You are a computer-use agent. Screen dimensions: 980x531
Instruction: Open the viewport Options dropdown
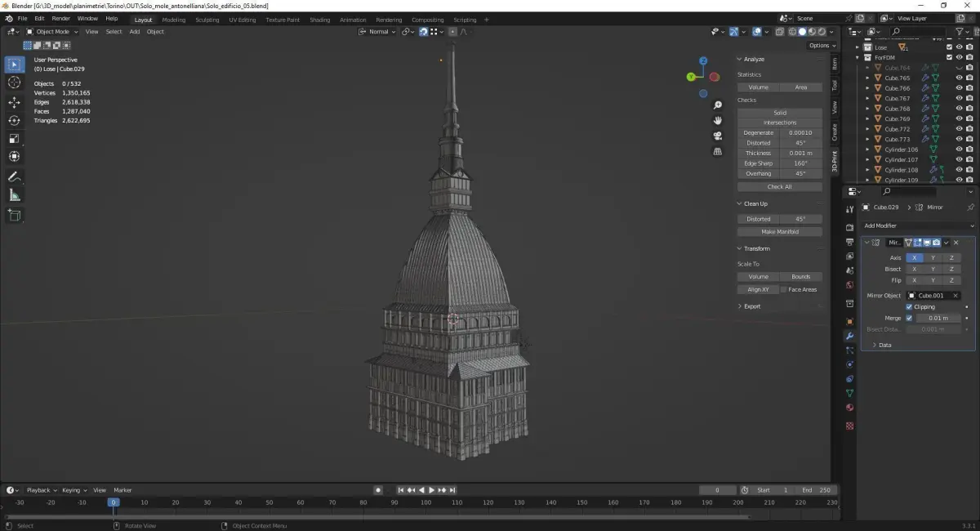pyautogui.click(x=822, y=46)
